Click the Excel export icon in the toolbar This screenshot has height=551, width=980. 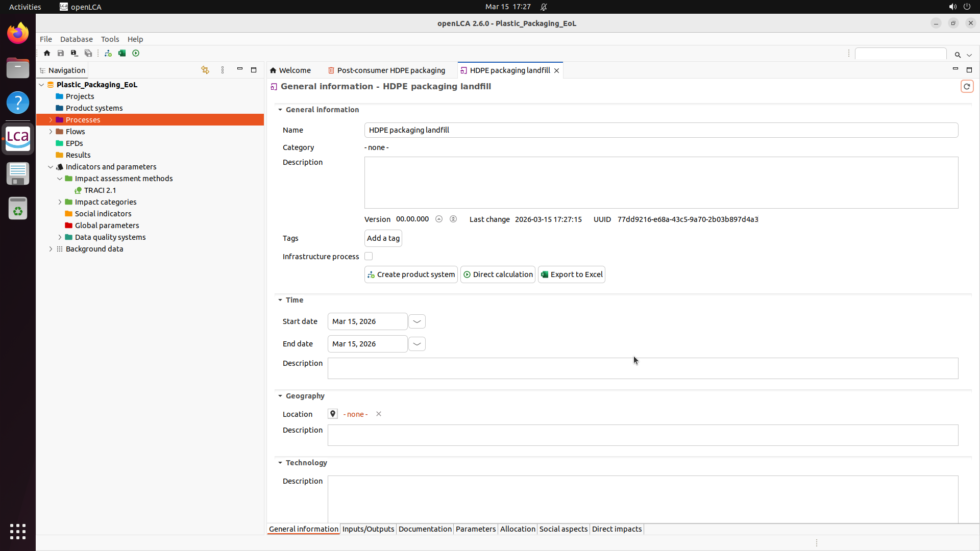pos(122,53)
